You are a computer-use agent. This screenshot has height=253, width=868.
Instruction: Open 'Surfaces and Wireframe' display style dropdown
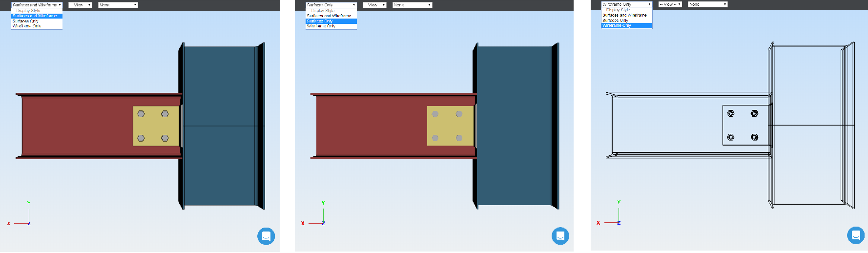(37, 5)
